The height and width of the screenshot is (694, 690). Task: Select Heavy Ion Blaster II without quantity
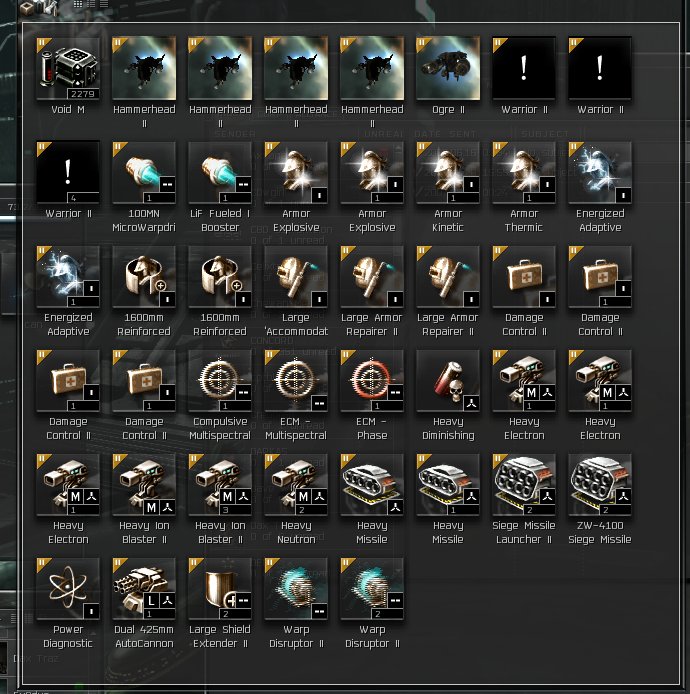coord(144,485)
